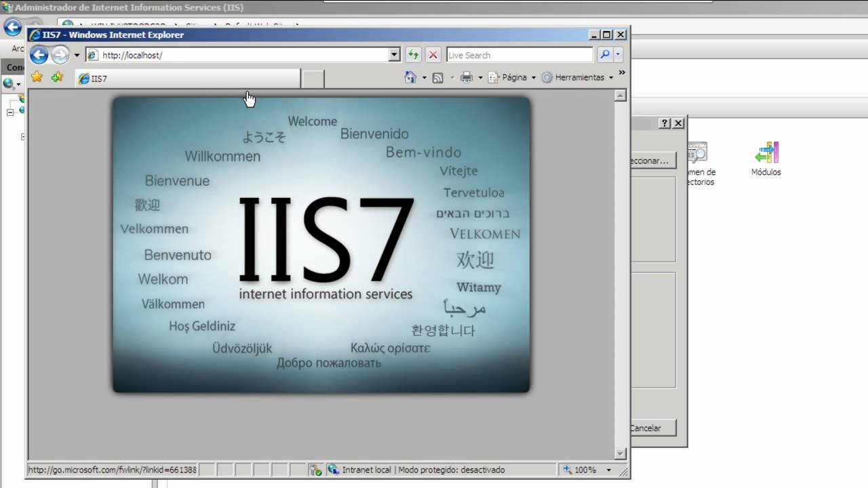Click the Refresh page icon

click(413, 55)
